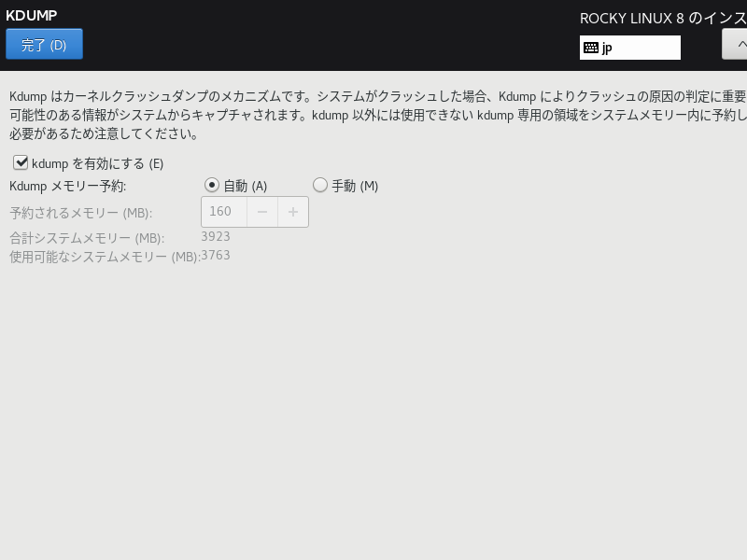Increase reserved memory with plus button
The image size is (747, 560).
(293, 212)
